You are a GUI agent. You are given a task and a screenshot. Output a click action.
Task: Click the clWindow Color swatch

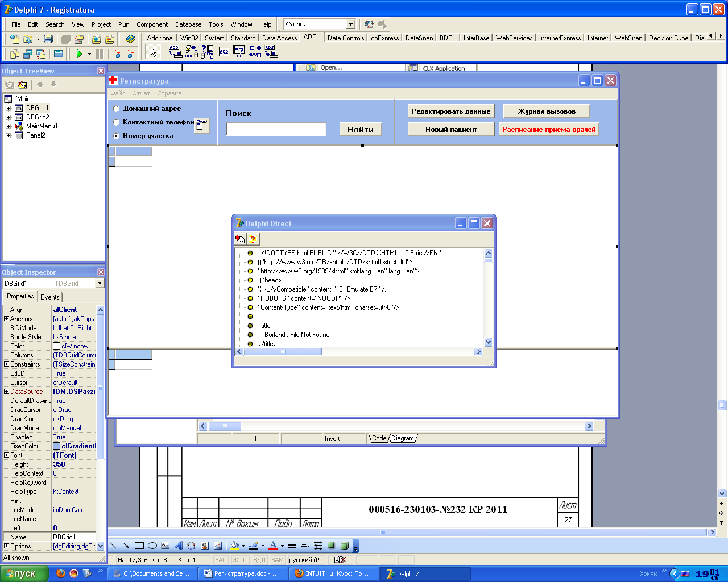click(x=56, y=346)
